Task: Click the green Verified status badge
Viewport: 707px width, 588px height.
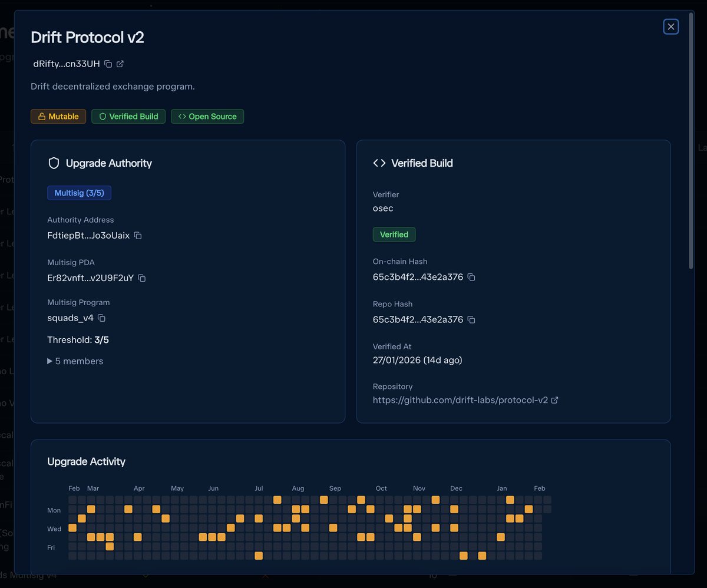Action: pyautogui.click(x=394, y=234)
